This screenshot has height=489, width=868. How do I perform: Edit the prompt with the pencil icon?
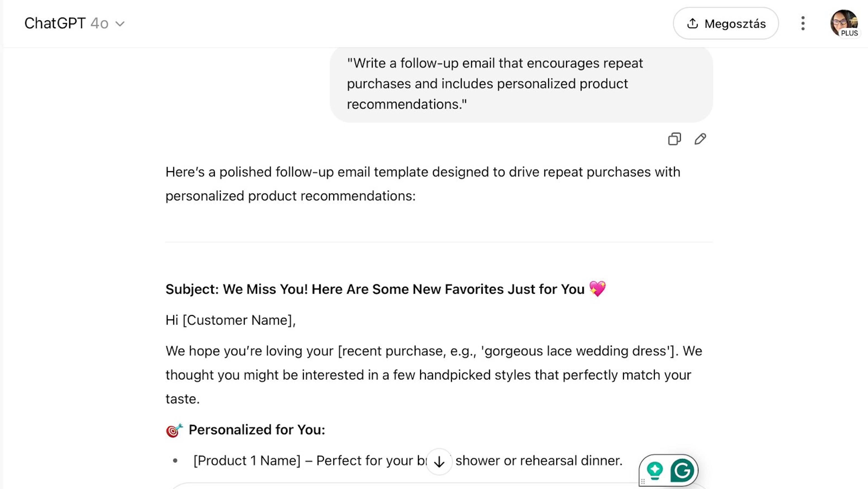tap(700, 139)
